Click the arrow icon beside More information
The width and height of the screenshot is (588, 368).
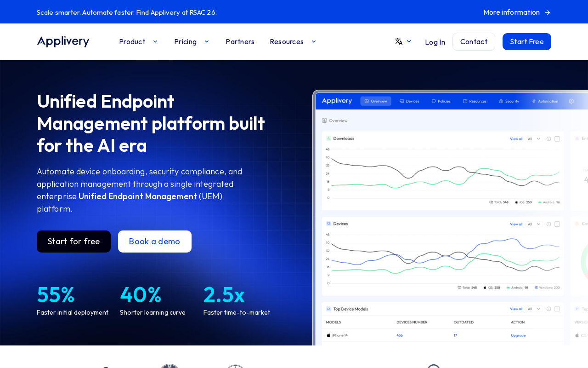point(548,12)
